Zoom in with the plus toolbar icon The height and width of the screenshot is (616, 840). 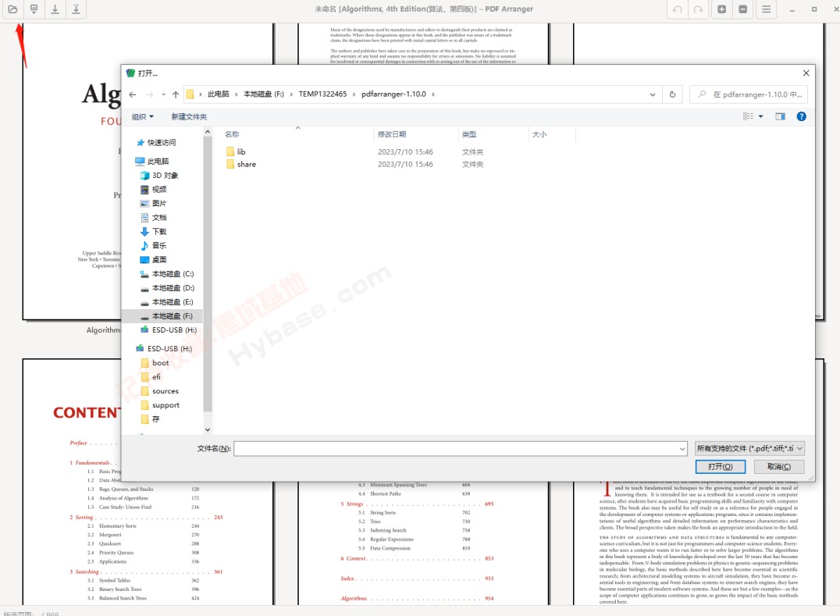click(721, 9)
